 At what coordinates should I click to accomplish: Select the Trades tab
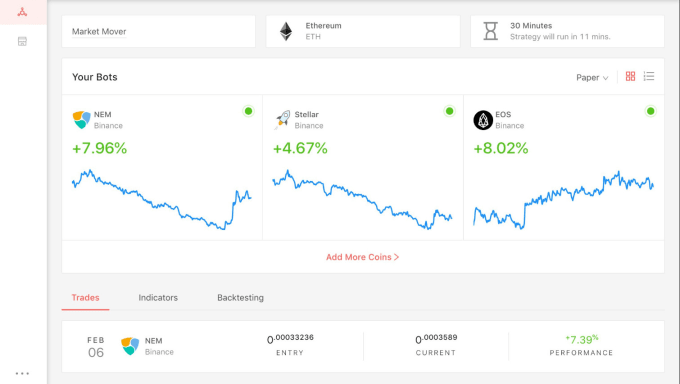coord(85,298)
